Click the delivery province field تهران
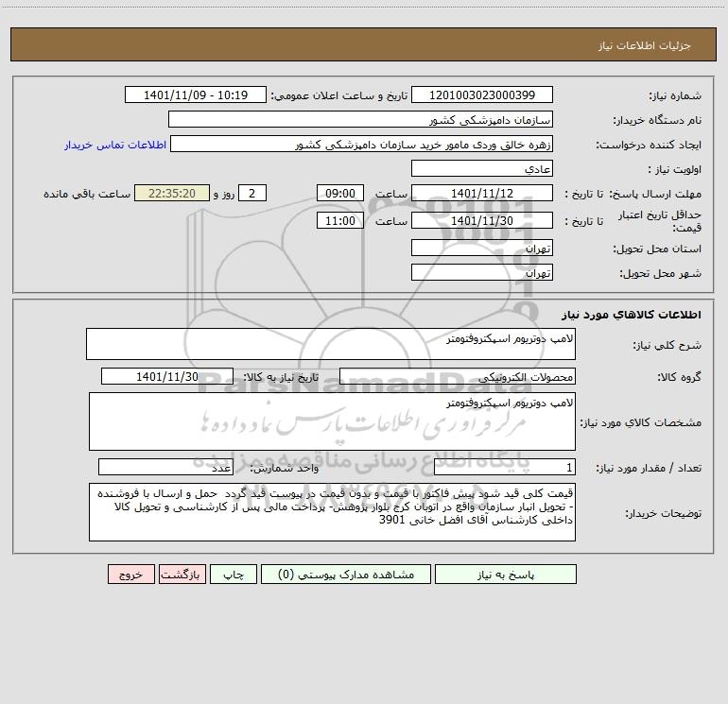Image resolution: width=728 pixels, height=704 pixels. pos(482,249)
